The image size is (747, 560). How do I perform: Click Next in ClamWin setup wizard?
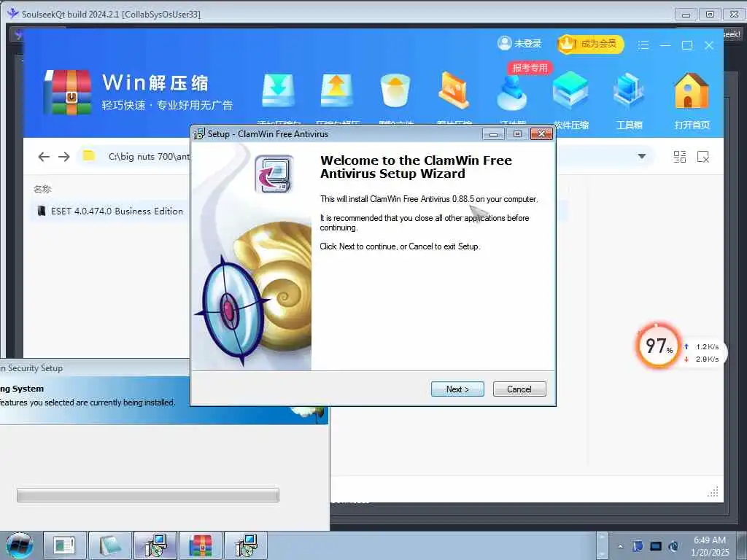pyautogui.click(x=457, y=389)
